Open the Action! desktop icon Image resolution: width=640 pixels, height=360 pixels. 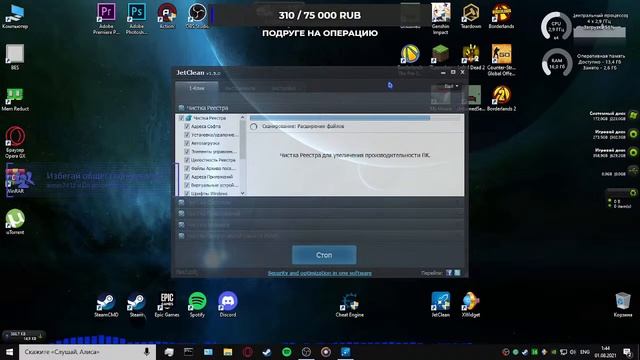click(x=167, y=16)
